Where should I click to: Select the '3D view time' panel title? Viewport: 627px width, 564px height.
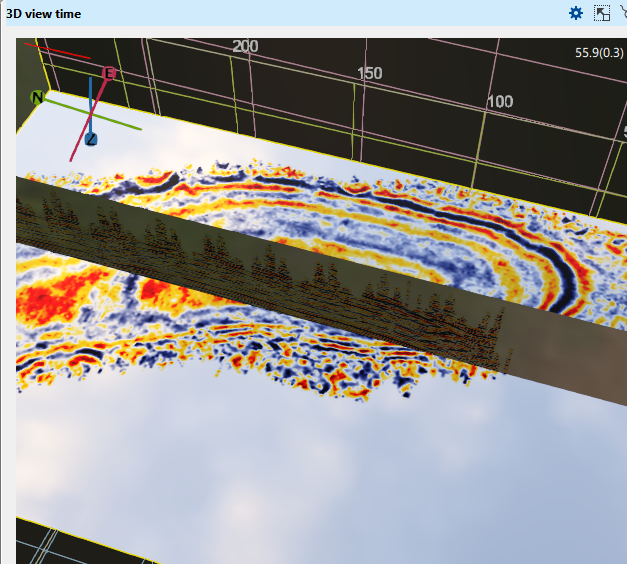click(x=43, y=14)
